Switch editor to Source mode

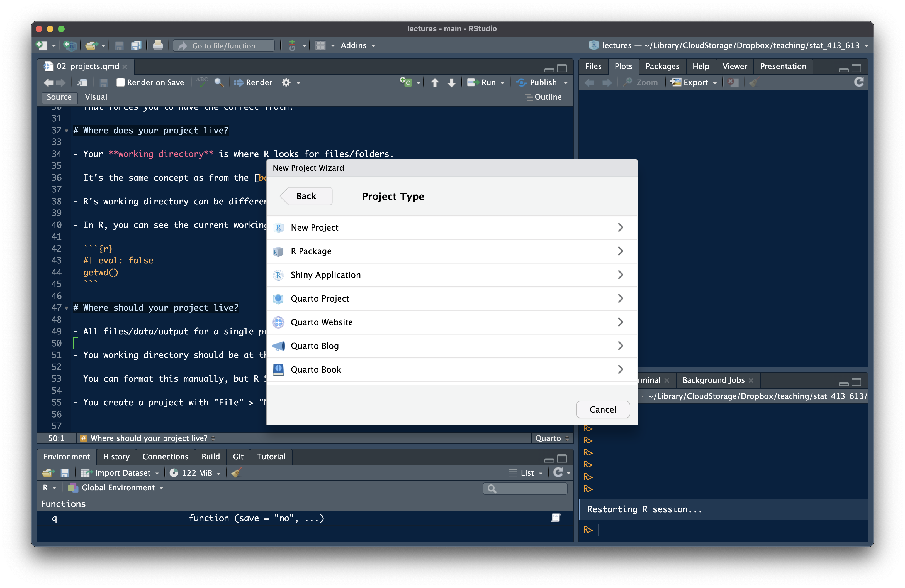click(x=59, y=97)
